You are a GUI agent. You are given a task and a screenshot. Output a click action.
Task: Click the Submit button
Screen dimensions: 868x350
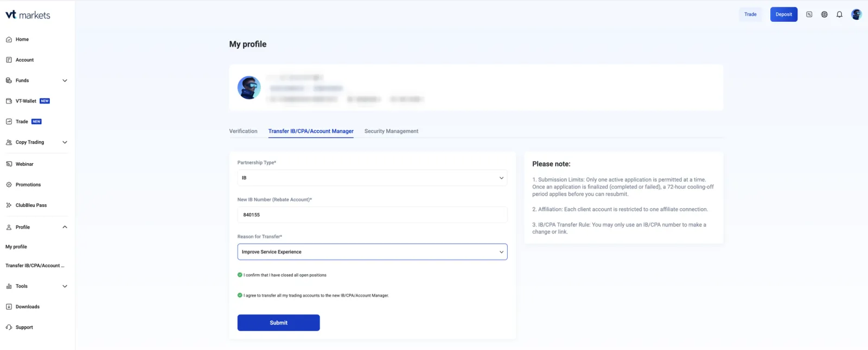click(278, 323)
